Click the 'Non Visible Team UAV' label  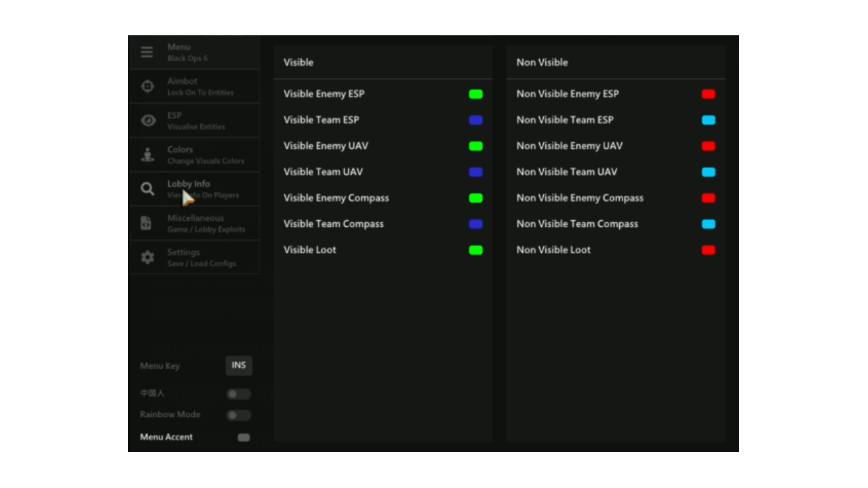pyautogui.click(x=567, y=171)
